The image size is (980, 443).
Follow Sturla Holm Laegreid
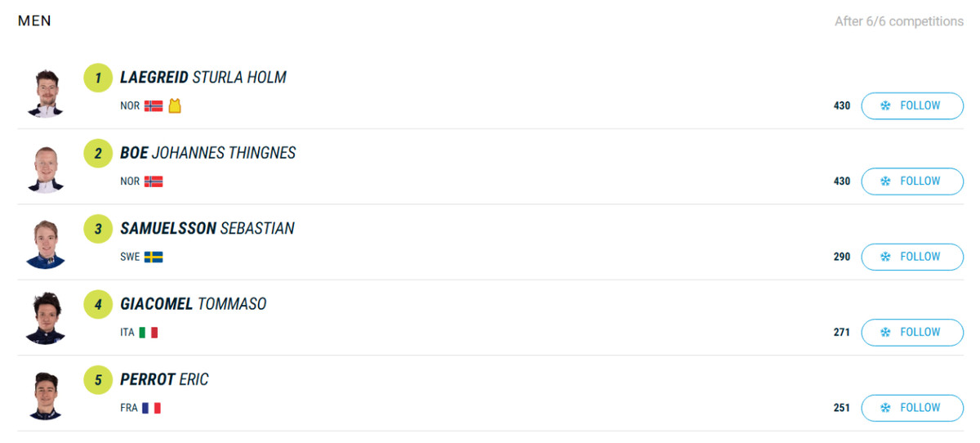click(x=911, y=105)
